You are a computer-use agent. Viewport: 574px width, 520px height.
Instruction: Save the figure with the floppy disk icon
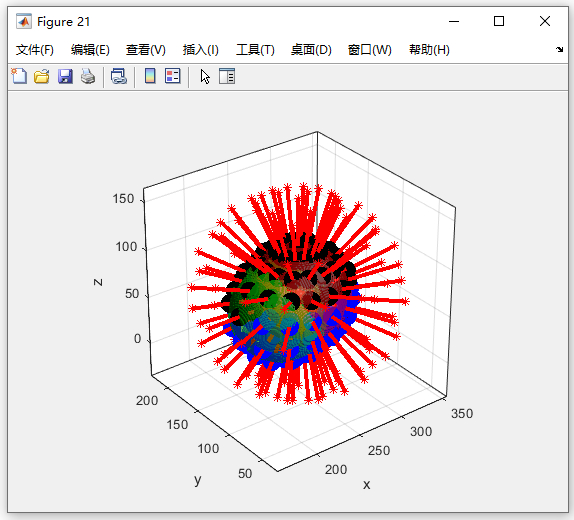(x=65, y=77)
